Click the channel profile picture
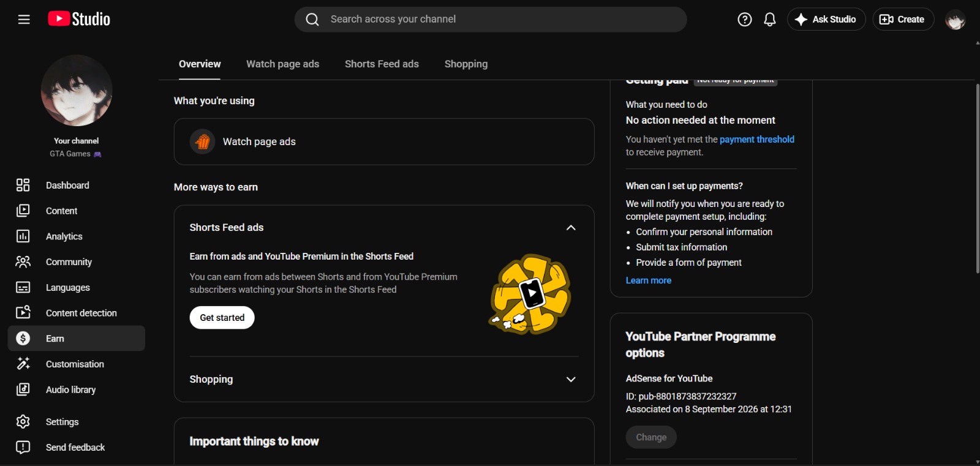980x466 pixels. coord(77,91)
